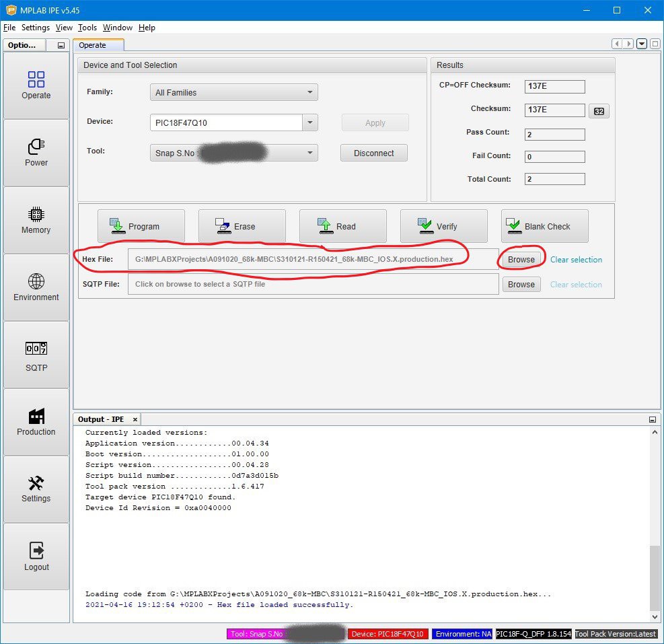664x644 pixels.
Task: Click the Erase device button
Action: 242,226
